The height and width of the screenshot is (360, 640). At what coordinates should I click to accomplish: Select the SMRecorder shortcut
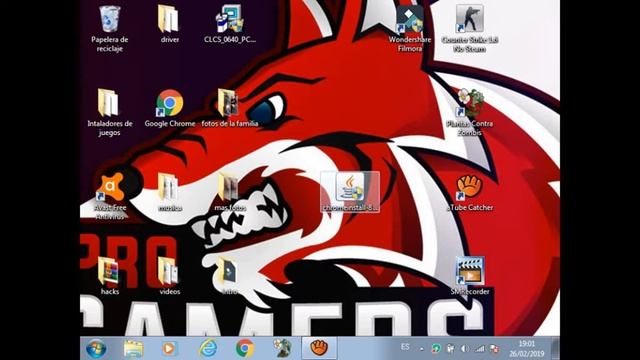(x=469, y=276)
